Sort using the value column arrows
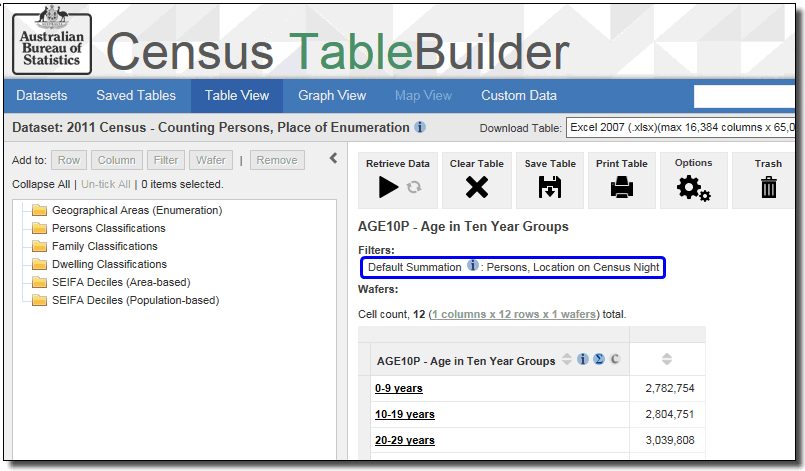Image resolution: width=805 pixels, height=471 pixels. pyautogui.click(x=667, y=360)
